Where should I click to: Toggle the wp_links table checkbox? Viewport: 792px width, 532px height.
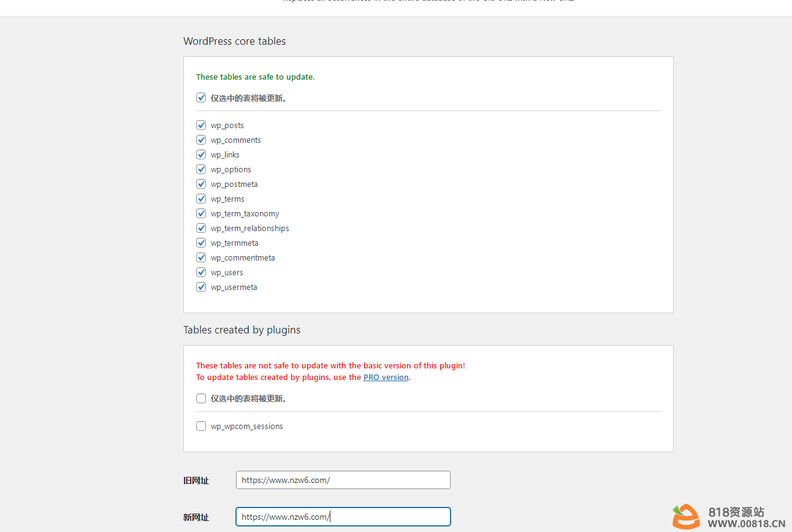click(x=201, y=154)
